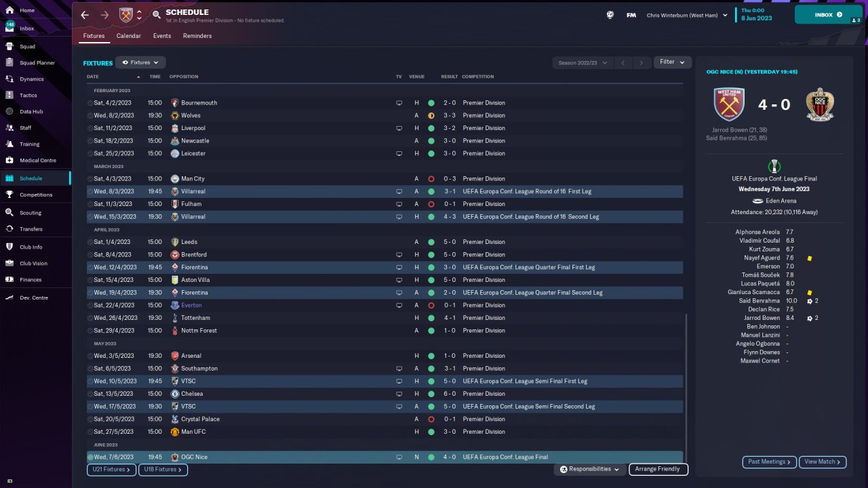Open the Filter dropdown
The image size is (868, 488).
673,62
